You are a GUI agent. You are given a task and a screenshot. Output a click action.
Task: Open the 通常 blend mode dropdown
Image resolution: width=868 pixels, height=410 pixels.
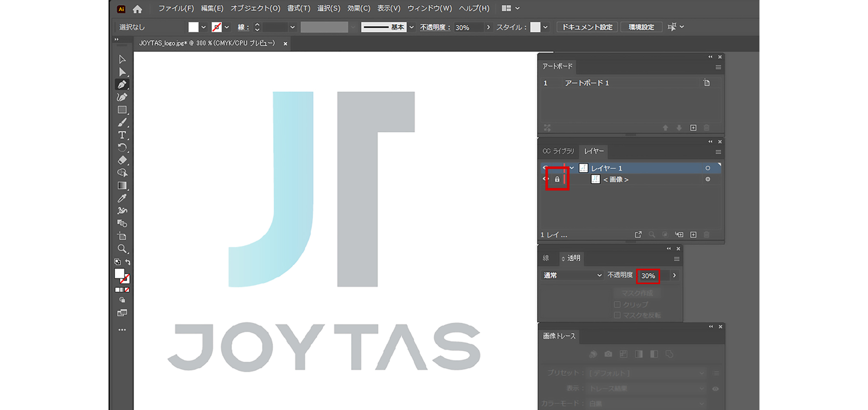click(572, 275)
